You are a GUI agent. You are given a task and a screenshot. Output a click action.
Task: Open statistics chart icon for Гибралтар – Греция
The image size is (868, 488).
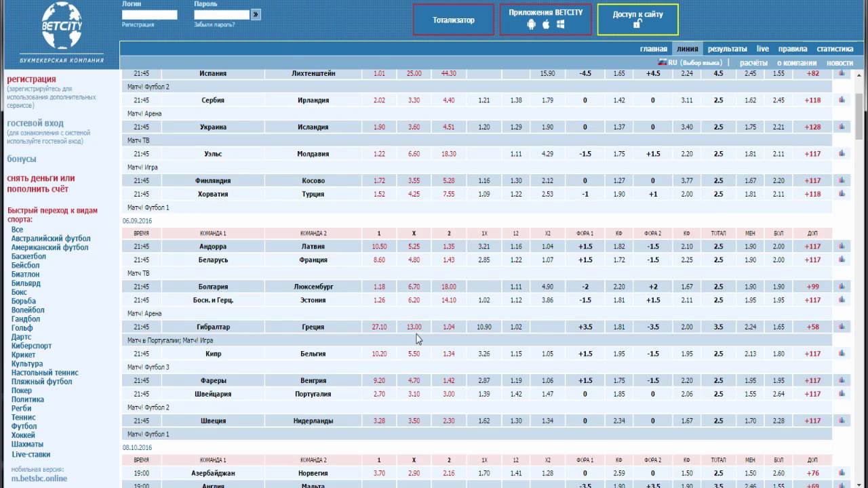click(842, 326)
